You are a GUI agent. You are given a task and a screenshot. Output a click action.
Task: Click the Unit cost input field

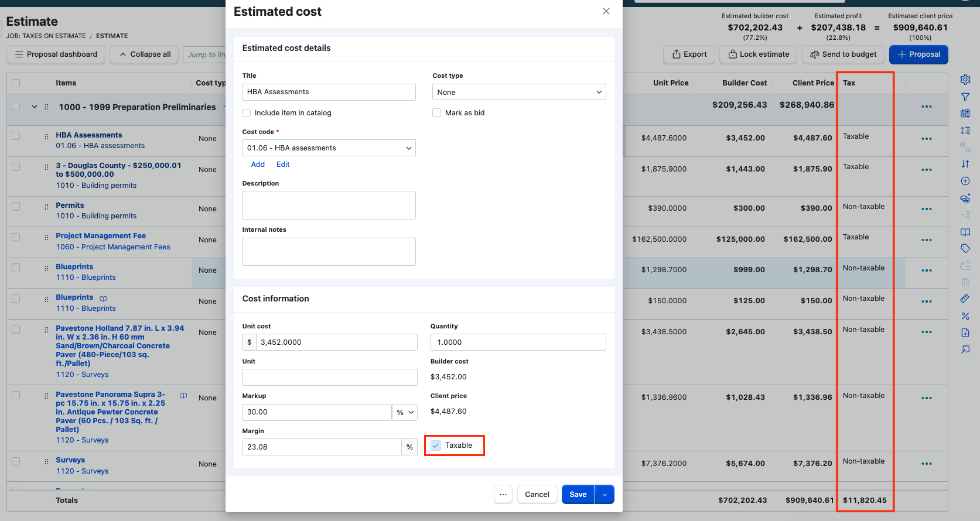[337, 342]
